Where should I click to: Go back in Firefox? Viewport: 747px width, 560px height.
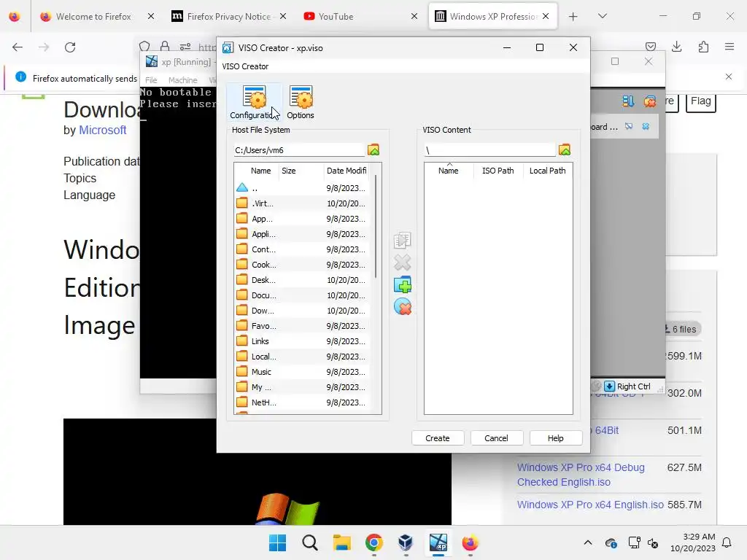pos(18,47)
